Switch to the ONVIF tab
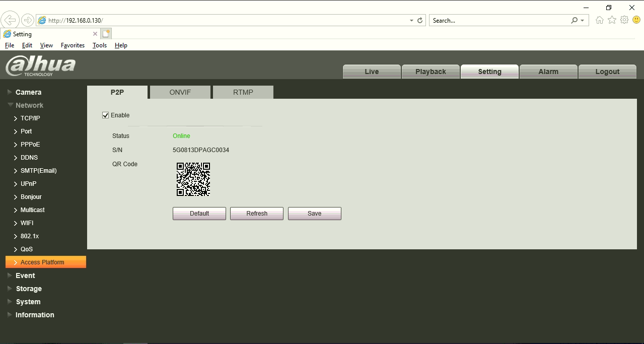 pos(180,92)
